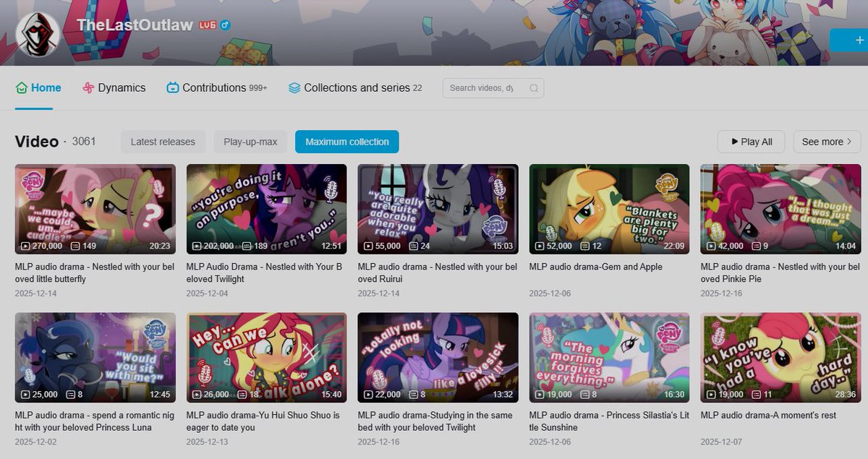Click play count icon showing 42,000

tap(711, 246)
